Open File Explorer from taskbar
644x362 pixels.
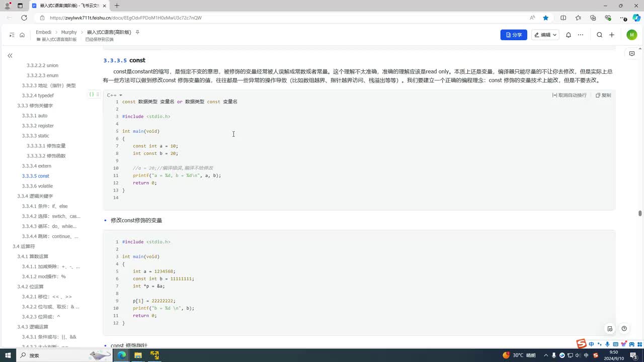(x=138, y=355)
